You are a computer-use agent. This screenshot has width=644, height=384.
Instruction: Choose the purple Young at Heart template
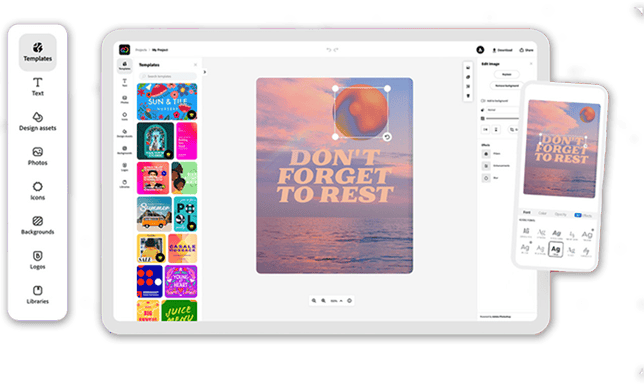181,281
